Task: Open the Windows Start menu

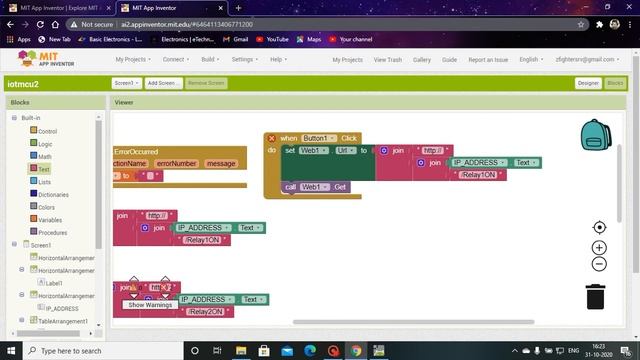Action: point(11,351)
